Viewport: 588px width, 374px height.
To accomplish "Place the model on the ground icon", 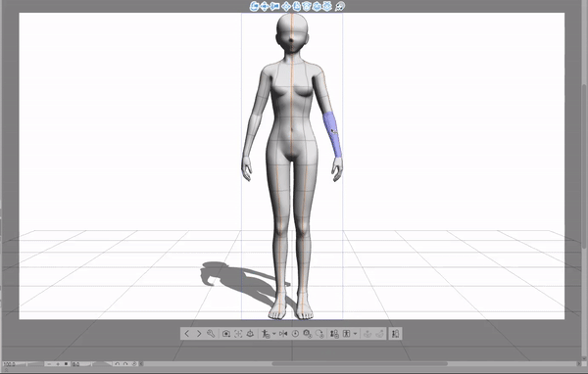I will (250, 334).
